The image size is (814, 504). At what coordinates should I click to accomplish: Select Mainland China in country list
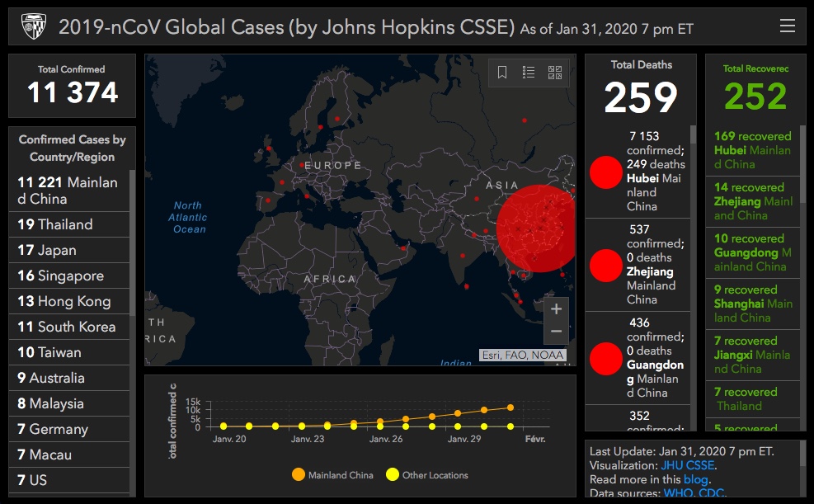[x=69, y=191]
